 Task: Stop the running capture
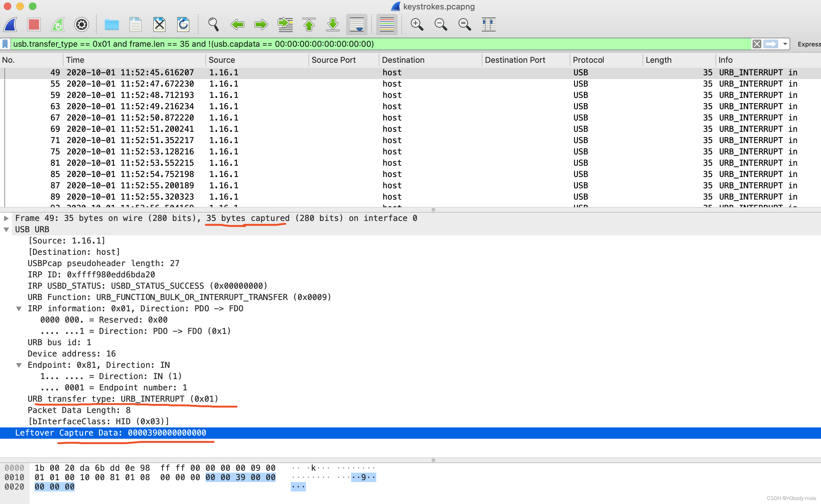point(34,24)
